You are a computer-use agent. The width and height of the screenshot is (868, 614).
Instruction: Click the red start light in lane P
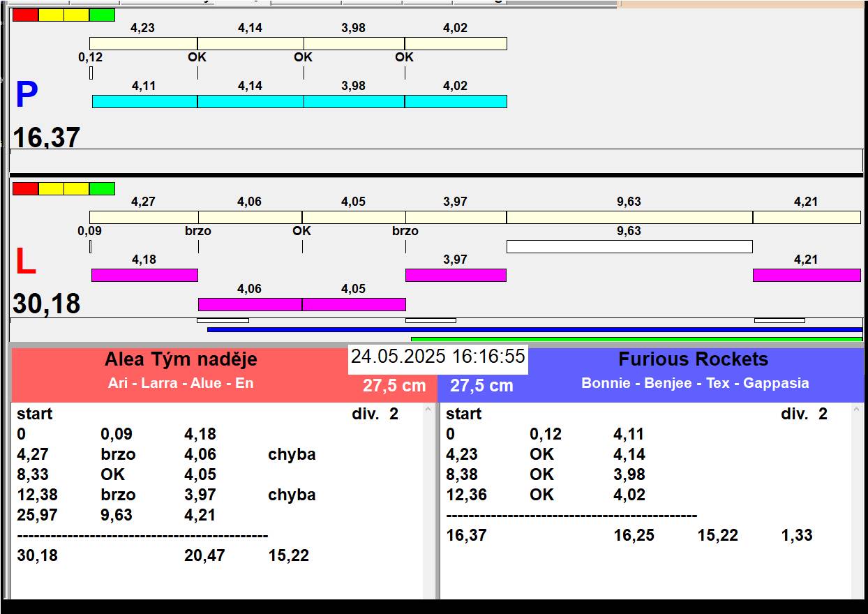point(25,15)
